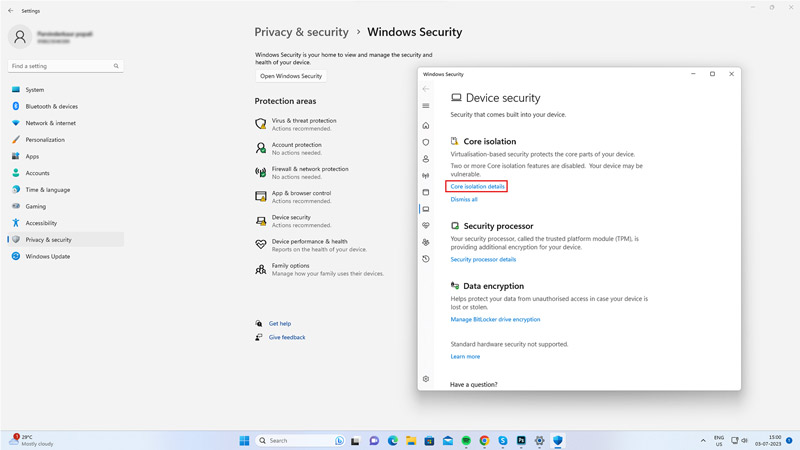Open Skype on taskbar
The width and height of the screenshot is (800, 450).
(x=503, y=440)
